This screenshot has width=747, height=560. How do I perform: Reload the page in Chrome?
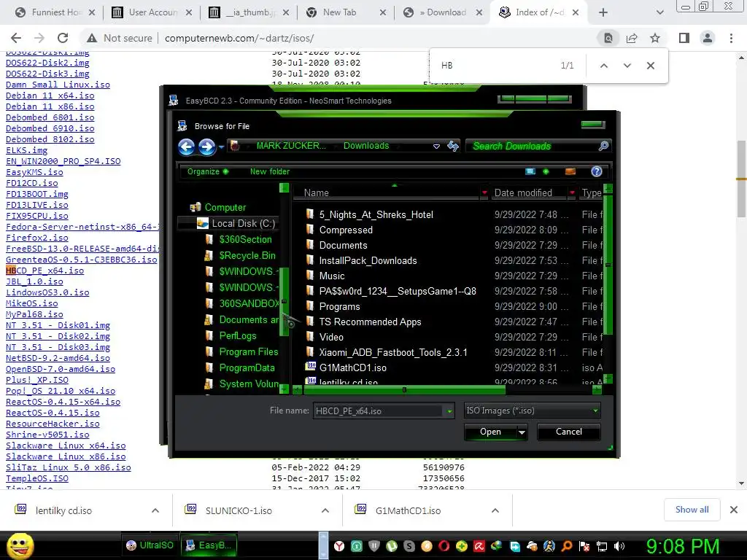click(x=63, y=38)
